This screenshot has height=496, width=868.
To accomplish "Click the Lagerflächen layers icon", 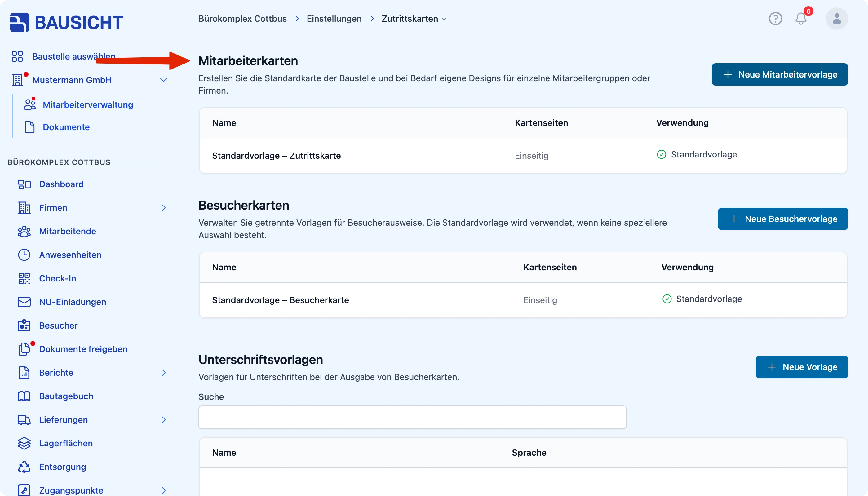I will click(24, 443).
